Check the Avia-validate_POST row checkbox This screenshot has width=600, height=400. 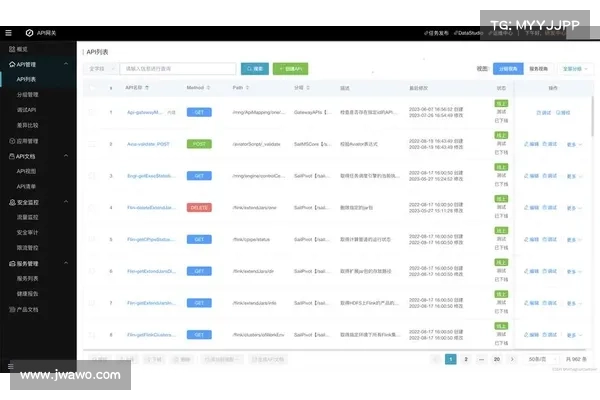[x=93, y=145]
